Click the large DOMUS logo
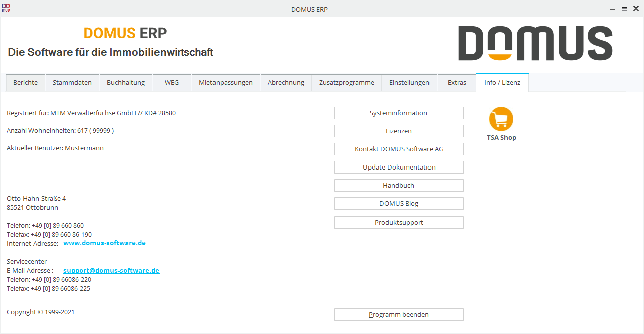Viewport: 644px width, 334px height. 535,44
